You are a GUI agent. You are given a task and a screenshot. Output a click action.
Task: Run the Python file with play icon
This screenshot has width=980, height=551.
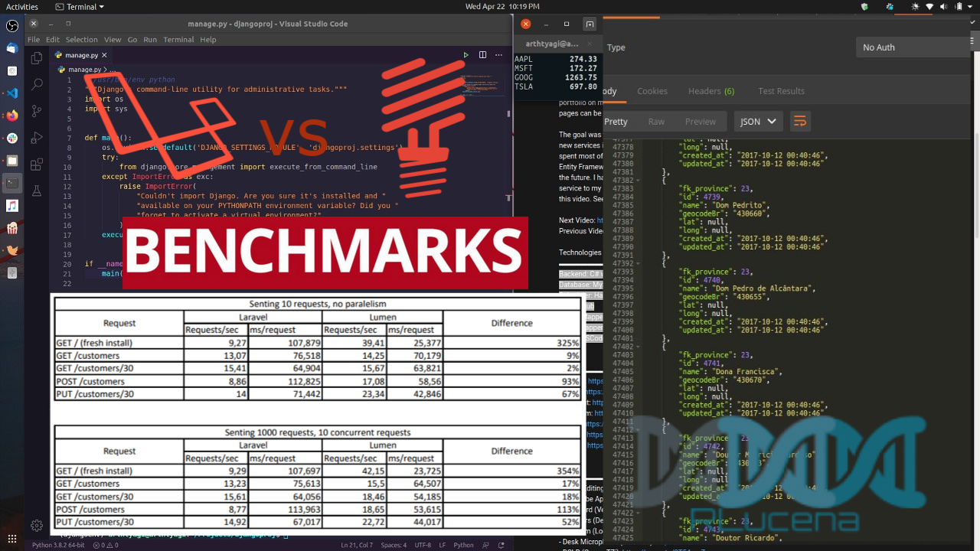point(465,55)
